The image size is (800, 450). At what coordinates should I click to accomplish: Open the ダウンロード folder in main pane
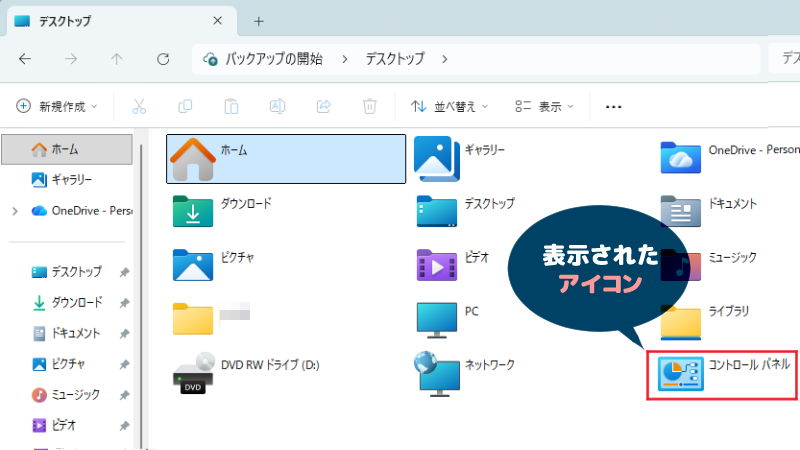point(222,211)
